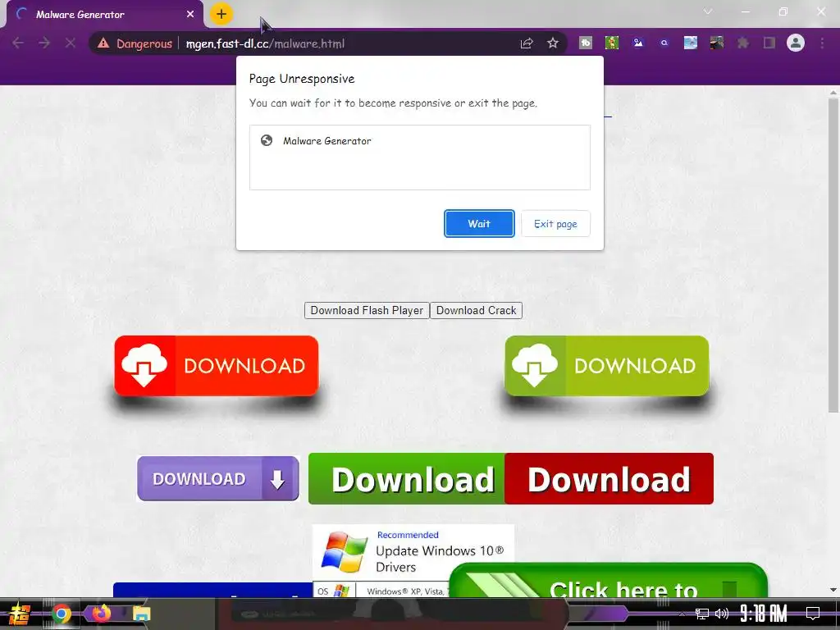840x630 pixels.
Task: Open the notification center icon
Action: pos(813,614)
